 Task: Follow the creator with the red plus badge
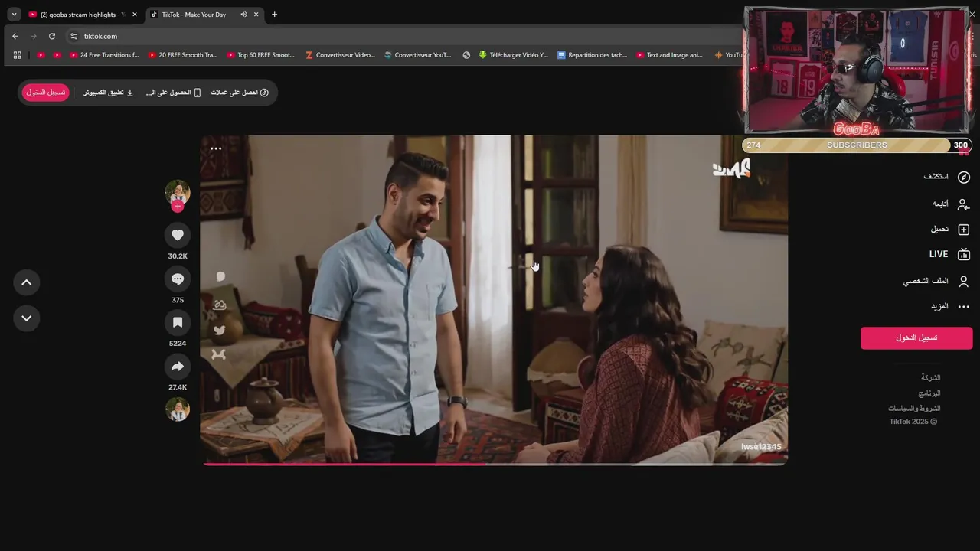[x=178, y=206]
